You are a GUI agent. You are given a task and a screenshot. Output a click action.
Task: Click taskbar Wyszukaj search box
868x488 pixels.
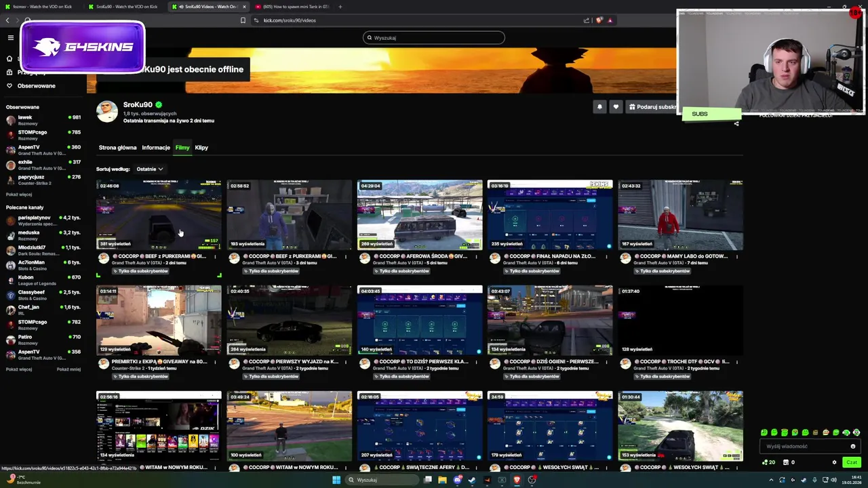pos(381,480)
